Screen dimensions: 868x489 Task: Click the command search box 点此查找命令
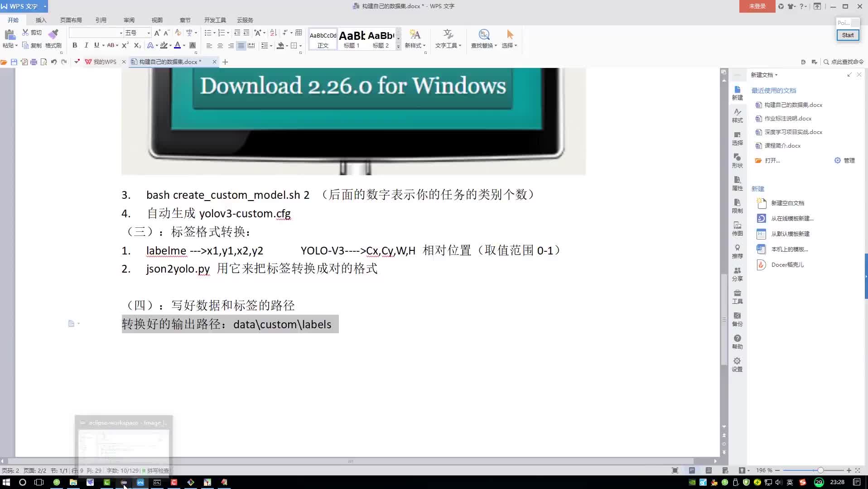844,62
